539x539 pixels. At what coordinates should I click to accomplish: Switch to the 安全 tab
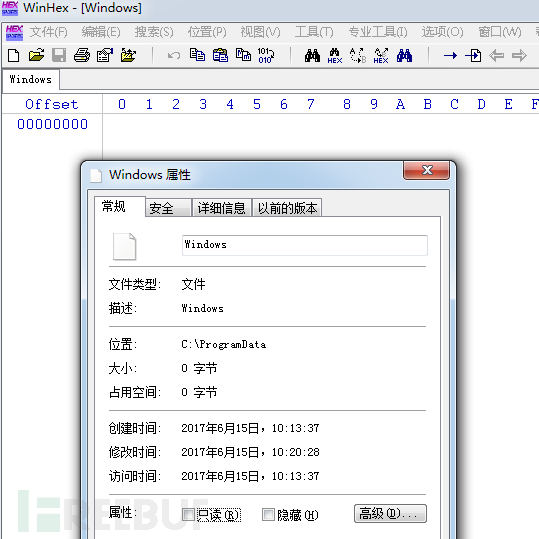[x=168, y=208]
